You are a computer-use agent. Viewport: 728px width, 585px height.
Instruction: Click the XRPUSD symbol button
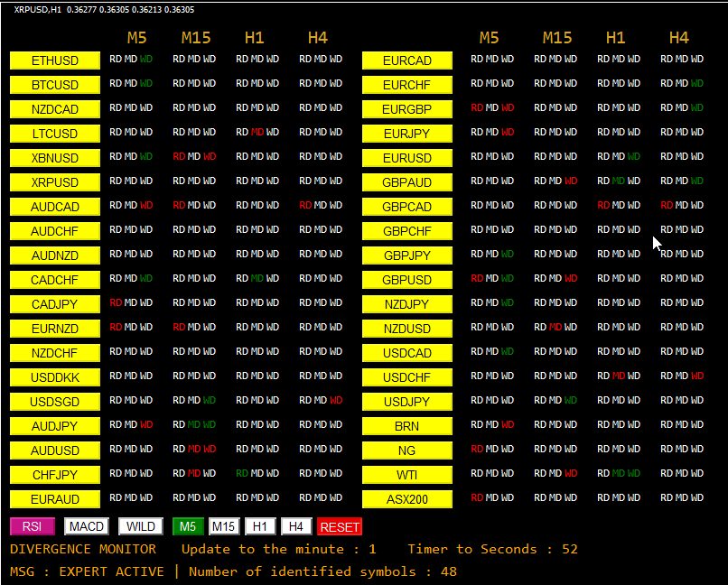coord(54,182)
